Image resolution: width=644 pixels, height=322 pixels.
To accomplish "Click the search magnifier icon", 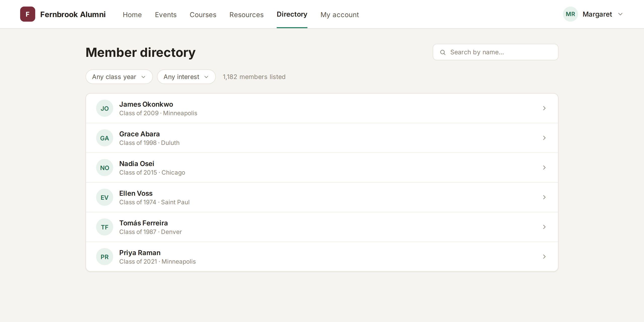I will point(443,52).
